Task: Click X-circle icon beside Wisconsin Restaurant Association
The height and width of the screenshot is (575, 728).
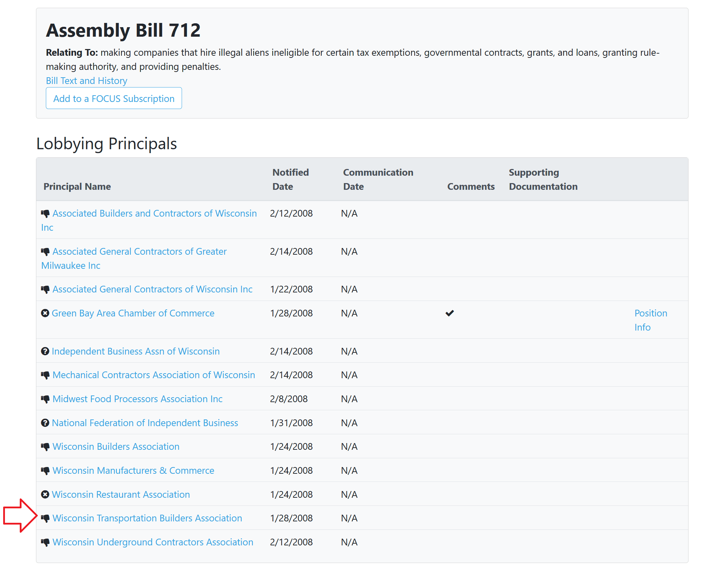Action: pos(45,495)
